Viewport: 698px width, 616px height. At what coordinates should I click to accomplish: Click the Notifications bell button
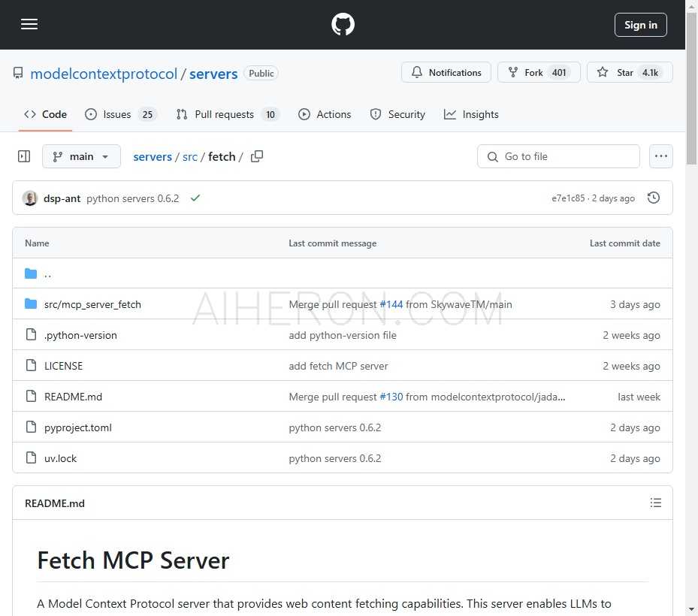(x=446, y=72)
